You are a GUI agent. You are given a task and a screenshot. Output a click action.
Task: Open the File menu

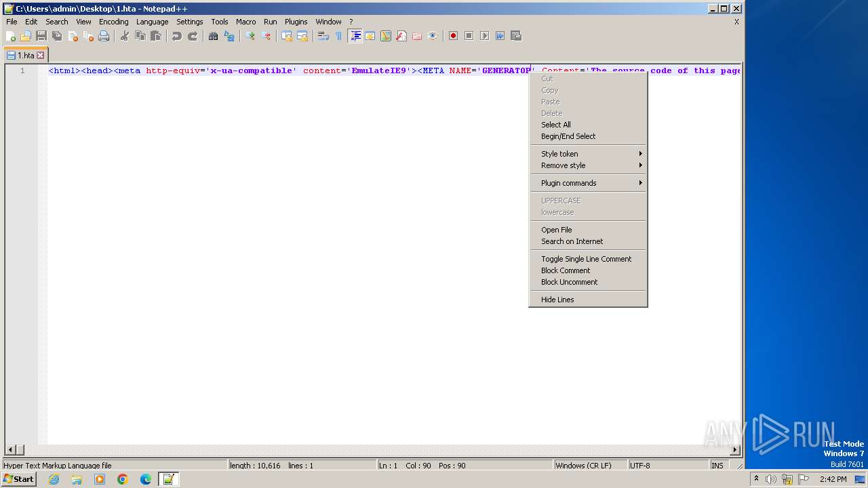tap(12, 22)
